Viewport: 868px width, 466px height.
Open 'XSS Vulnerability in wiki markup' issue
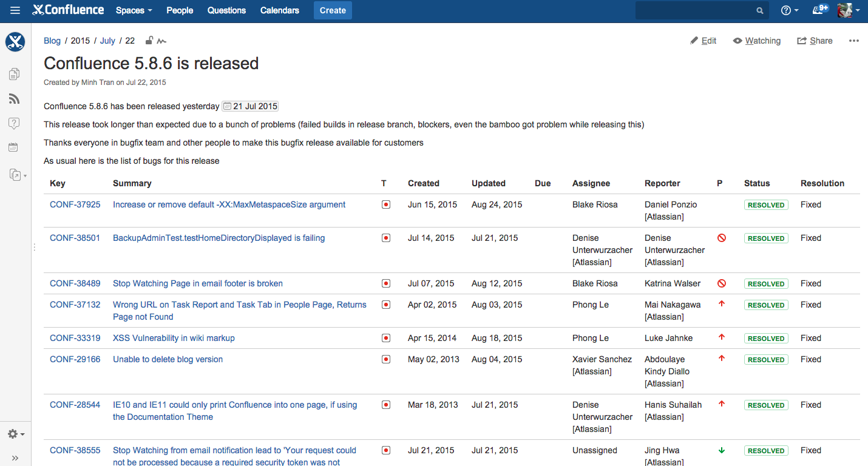click(174, 338)
